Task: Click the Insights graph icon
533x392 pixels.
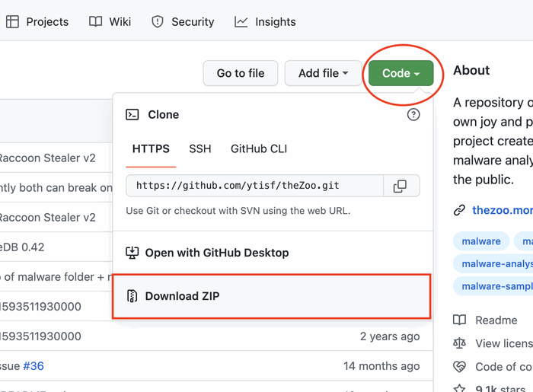Action: click(241, 22)
